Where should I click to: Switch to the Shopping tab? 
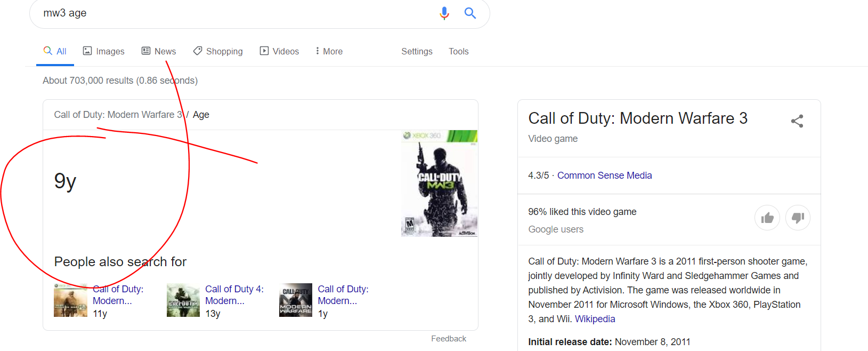(218, 51)
